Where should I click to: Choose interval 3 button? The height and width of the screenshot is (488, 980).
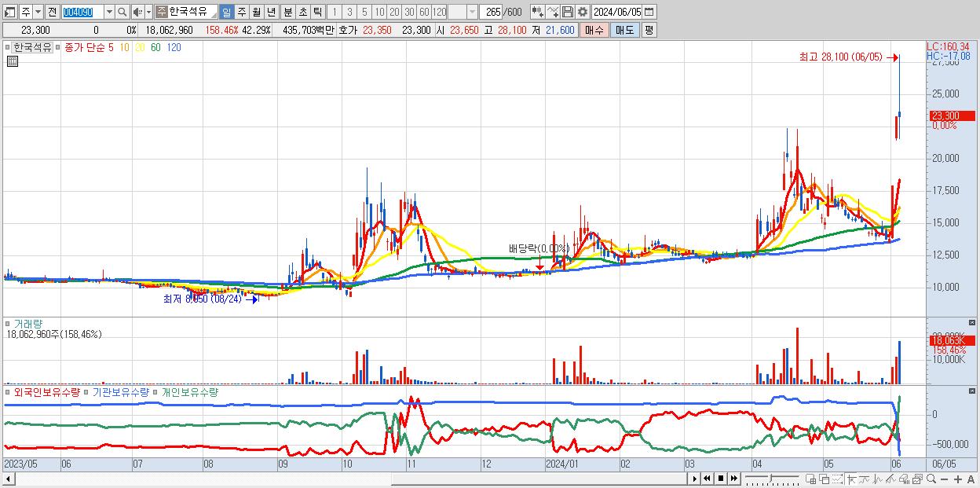pos(349,12)
